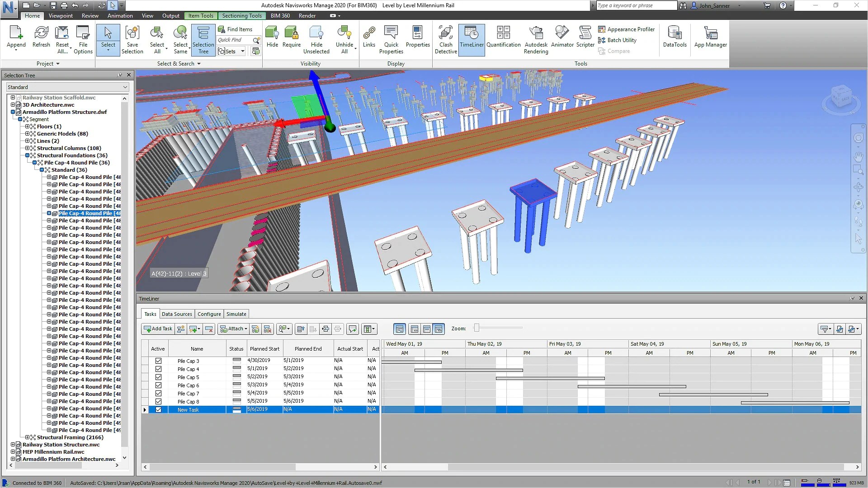Start Autodesk Rendering
Viewport: 868px width, 488px height.
point(536,39)
